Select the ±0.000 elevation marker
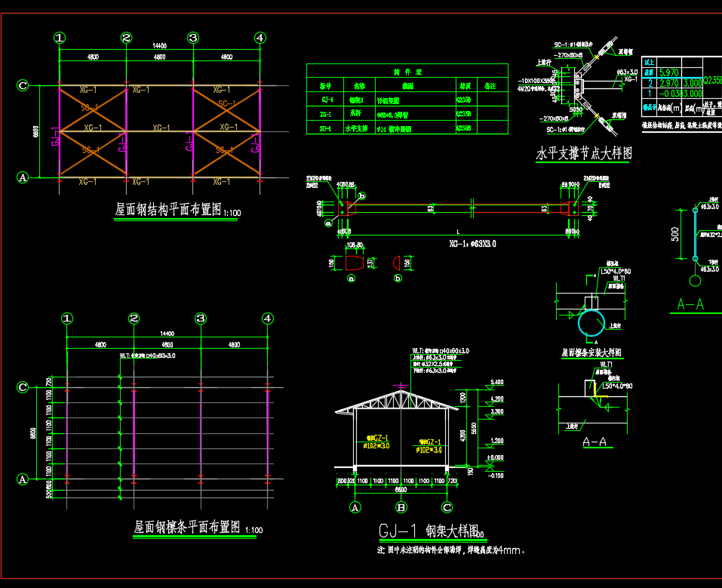 coord(494,457)
